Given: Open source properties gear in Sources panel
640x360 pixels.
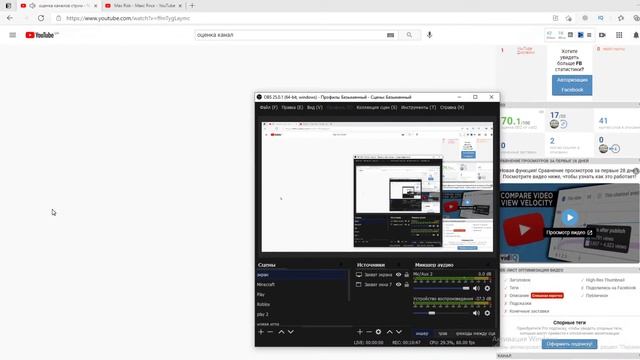Looking at the screenshot, I should (378, 332).
